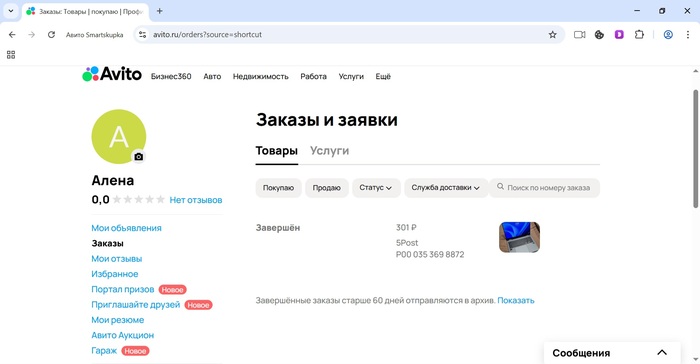Click the camera icon on the profile avatar
Screen dimensions: 700x364
pos(139,157)
